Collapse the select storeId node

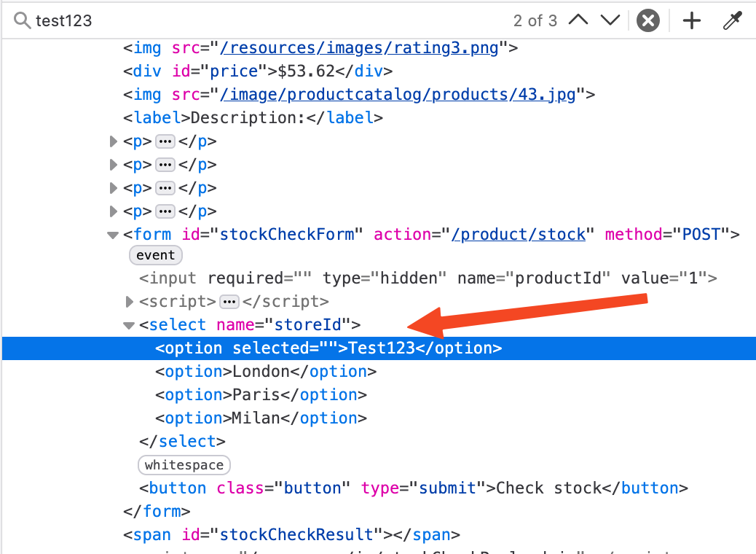point(129,325)
